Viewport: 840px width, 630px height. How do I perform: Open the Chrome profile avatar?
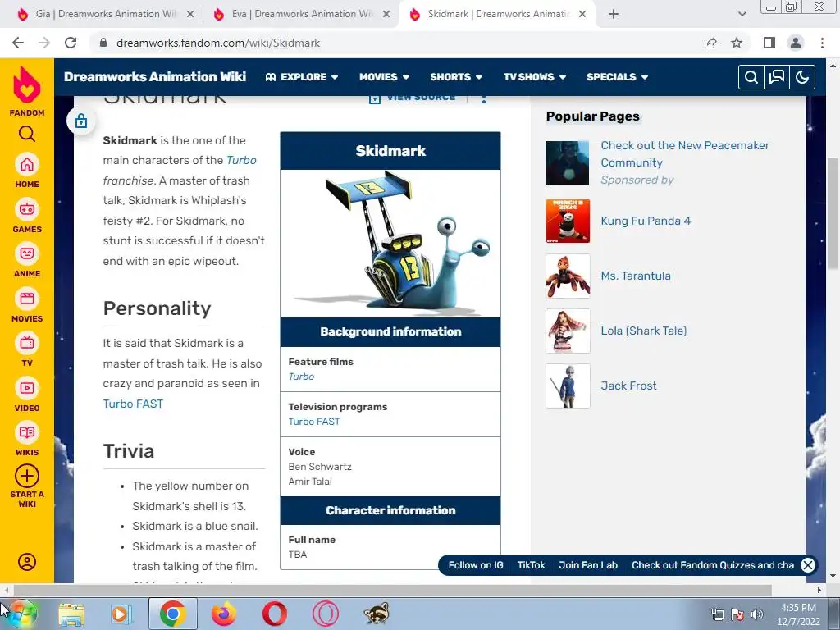click(796, 43)
